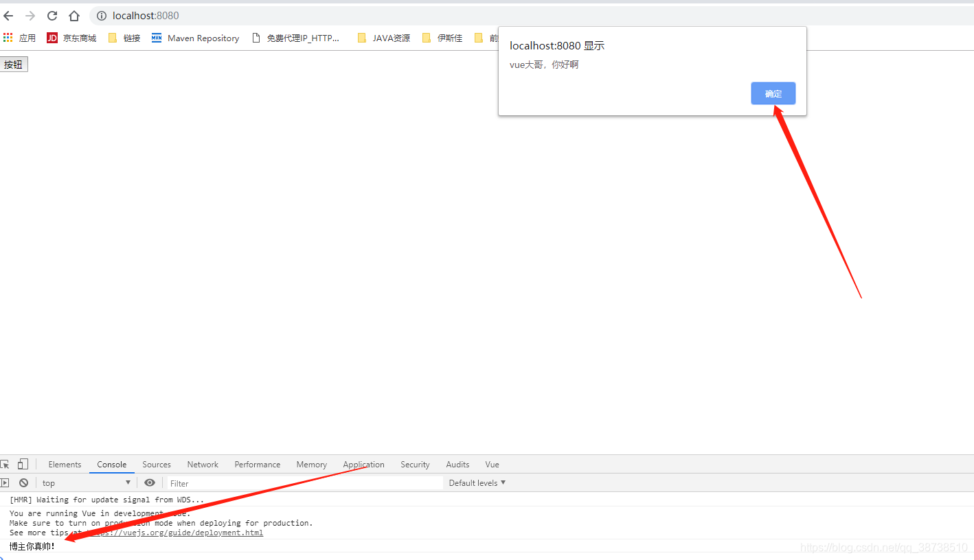
Task: Open the Elements devtools tab
Action: (x=65, y=465)
